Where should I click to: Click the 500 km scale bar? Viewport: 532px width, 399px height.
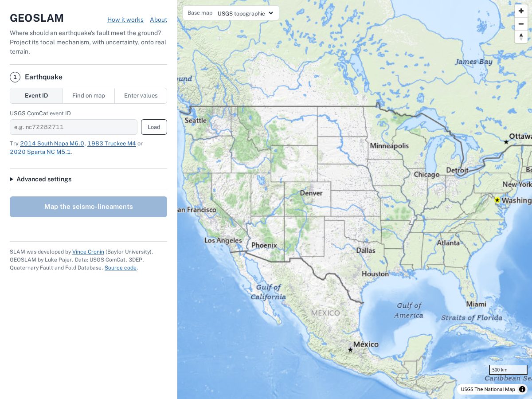pyautogui.click(x=508, y=370)
